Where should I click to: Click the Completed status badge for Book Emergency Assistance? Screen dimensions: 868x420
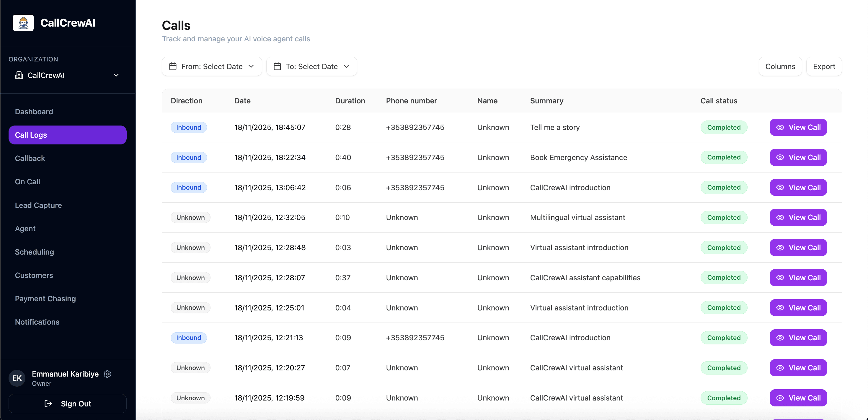[724, 157]
